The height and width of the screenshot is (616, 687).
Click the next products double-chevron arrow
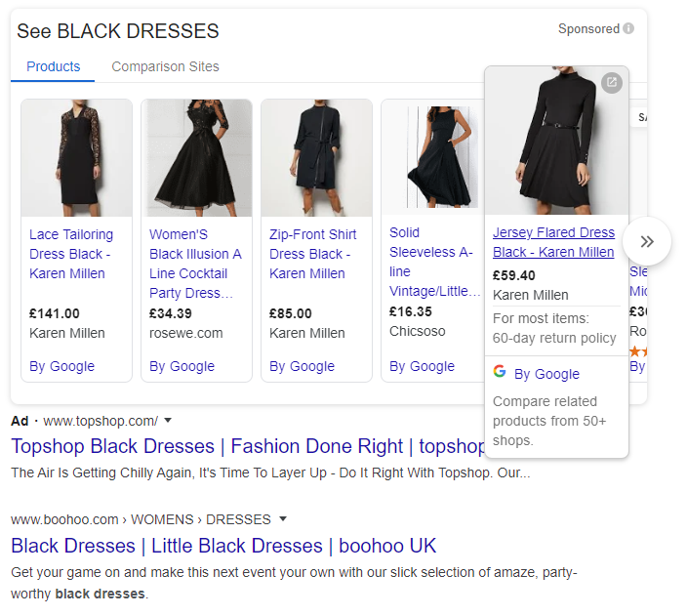647,242
